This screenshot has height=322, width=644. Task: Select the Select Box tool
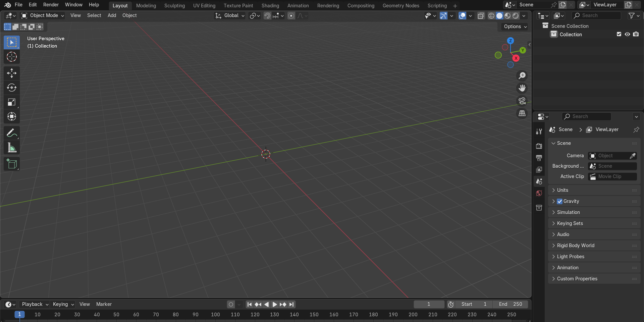pyautogui.click(x=12, y=42)
